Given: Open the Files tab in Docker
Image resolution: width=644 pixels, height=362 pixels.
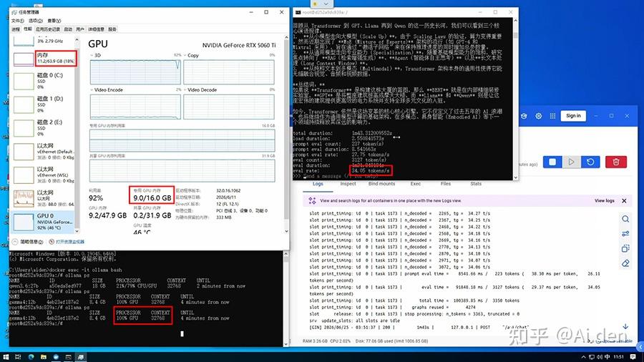Looking at the screenshot, I should click(x=446, y=184).
